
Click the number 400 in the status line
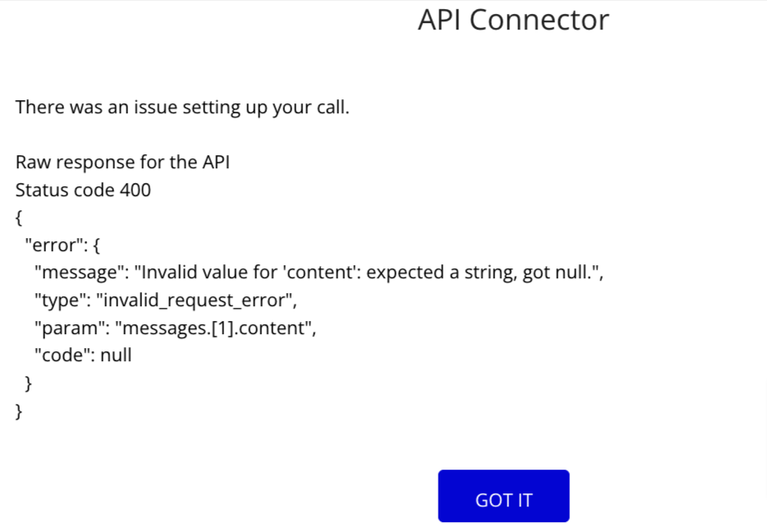point(135,190)
